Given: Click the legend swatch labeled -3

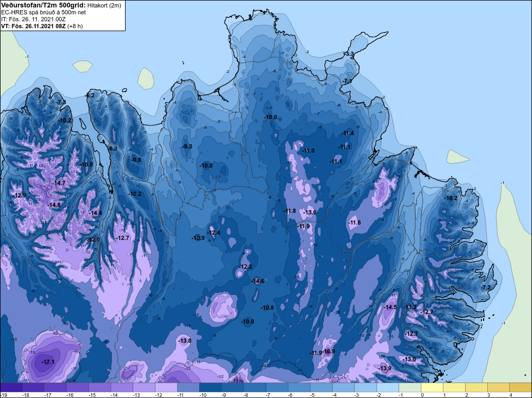Looking at the screenshot, I should 366,387.
